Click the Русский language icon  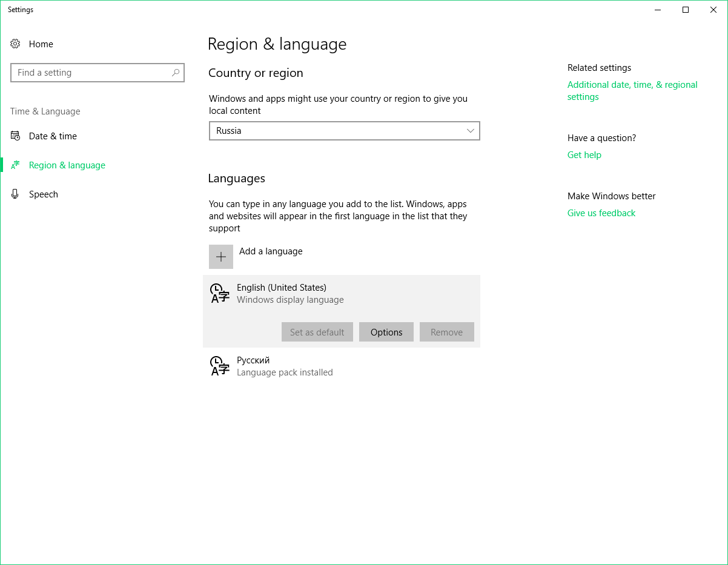click(x=220, y=366)
